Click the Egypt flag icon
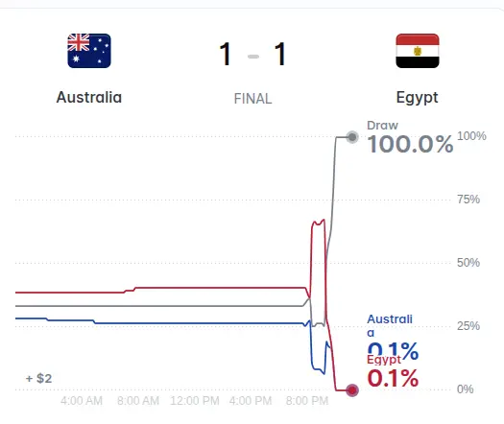 418,51
